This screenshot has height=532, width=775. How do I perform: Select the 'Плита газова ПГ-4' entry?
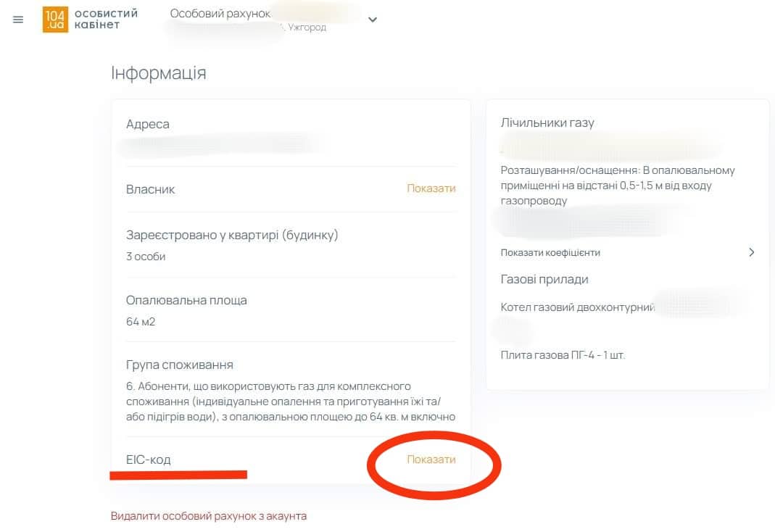click(563, 355)
